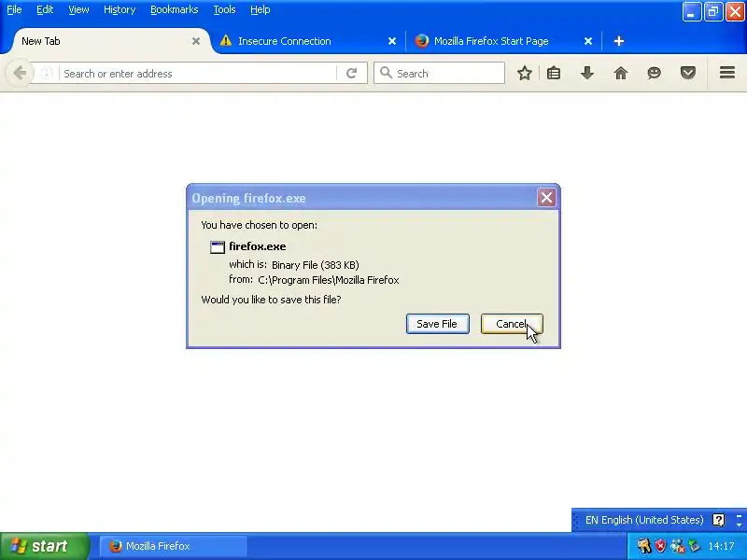747x560 pixels.
Task: Open the site information icon in address bar
Action: click(x=46, y=74)
